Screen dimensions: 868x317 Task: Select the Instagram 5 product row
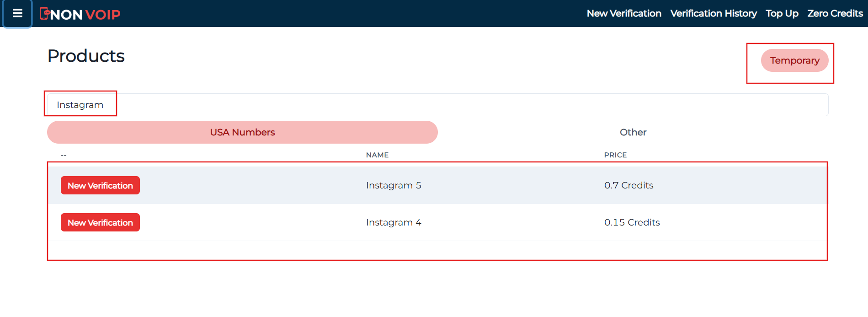[394, 185]
